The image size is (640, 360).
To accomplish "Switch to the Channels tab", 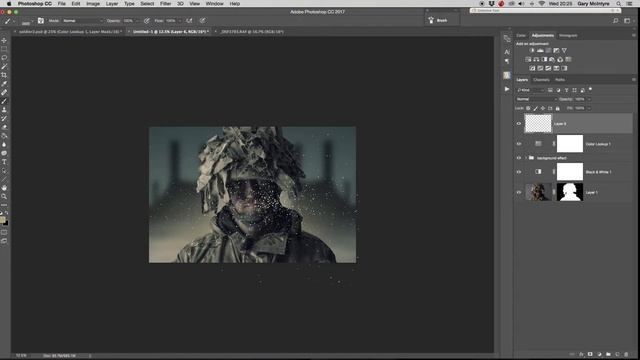I will [x=541, y=80].
